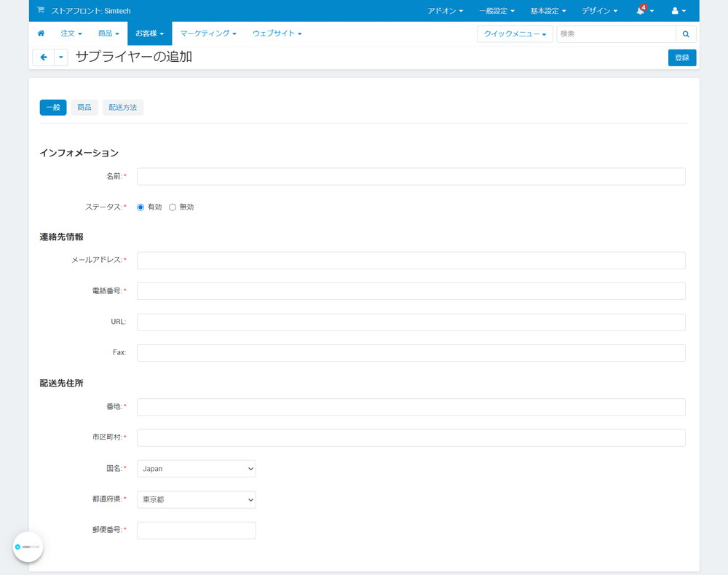This screenshot has width=728, height=575.
Task: Focus the 市区町村 input field
Action: pos(411,437)
